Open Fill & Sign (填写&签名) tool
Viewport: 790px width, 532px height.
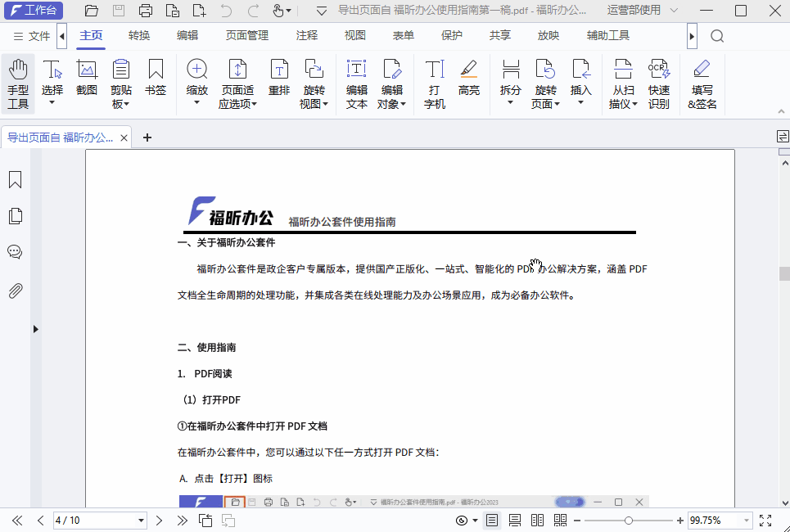click(x=702, y=83)
